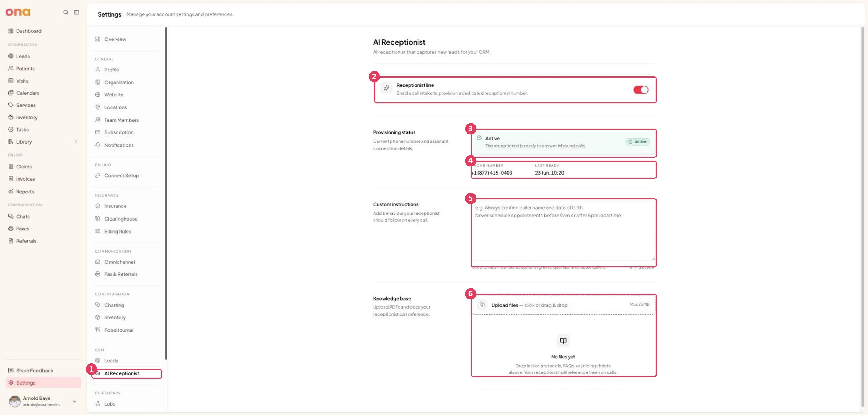Click the Receptionist line sparkle icon
Image resolution: width=868 pixels, height=415 pixels.
tap(386, 88)
